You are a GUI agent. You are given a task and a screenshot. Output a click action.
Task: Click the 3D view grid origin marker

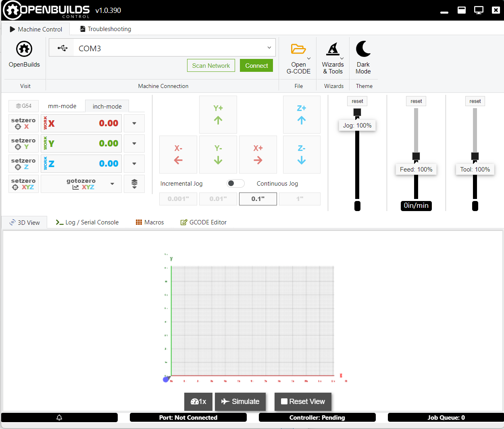pos(166,379)
